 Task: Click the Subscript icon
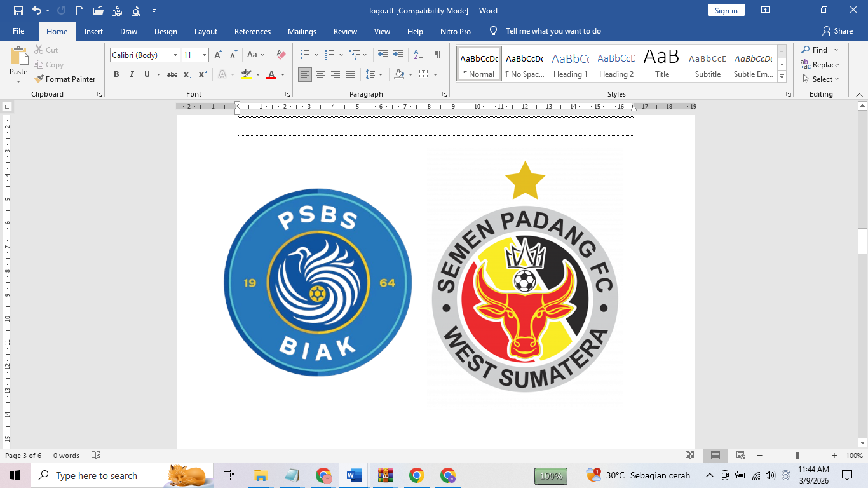pyautogui.click(x=187, y=74)
